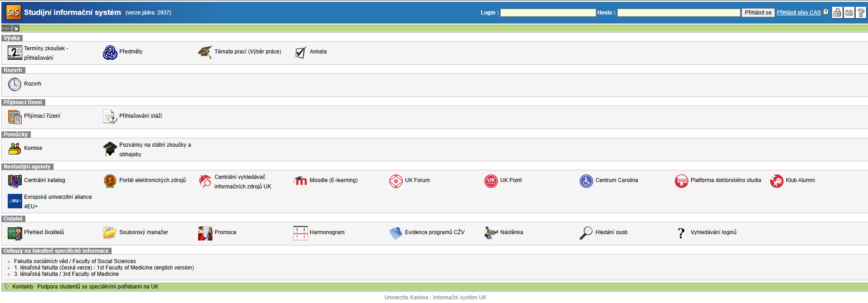Open 1. lékařská fakulta (česká verze) link

point(53,268)
